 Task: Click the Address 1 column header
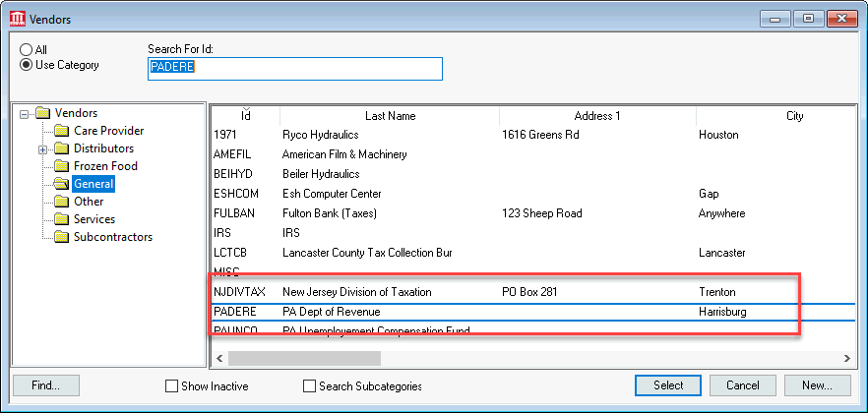point(597,116)
